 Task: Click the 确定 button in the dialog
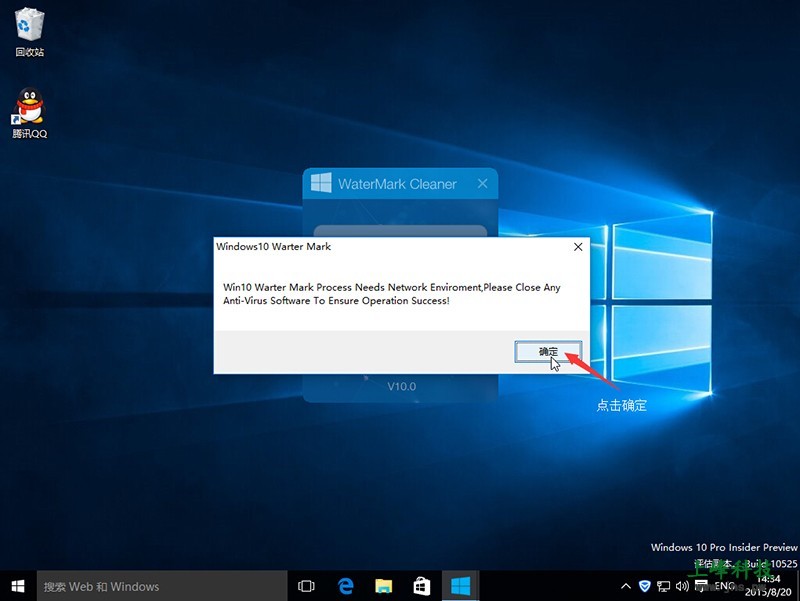547,351
